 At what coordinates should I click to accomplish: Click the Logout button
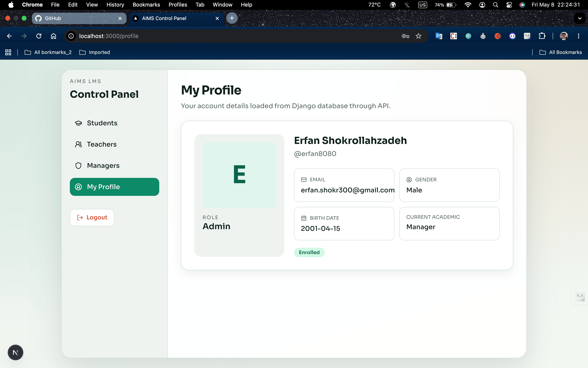(92, 217)
